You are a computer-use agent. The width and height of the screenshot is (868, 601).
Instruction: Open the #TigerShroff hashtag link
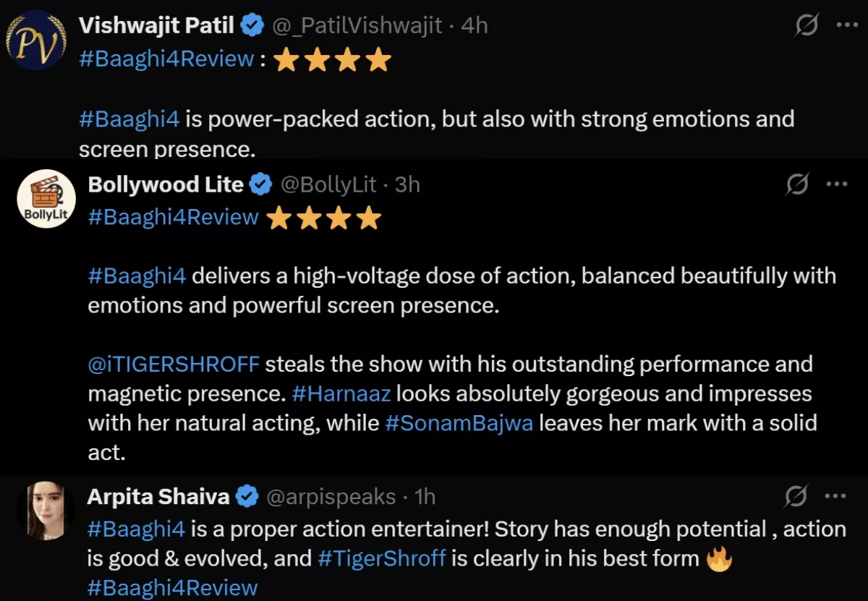point(381,559)
